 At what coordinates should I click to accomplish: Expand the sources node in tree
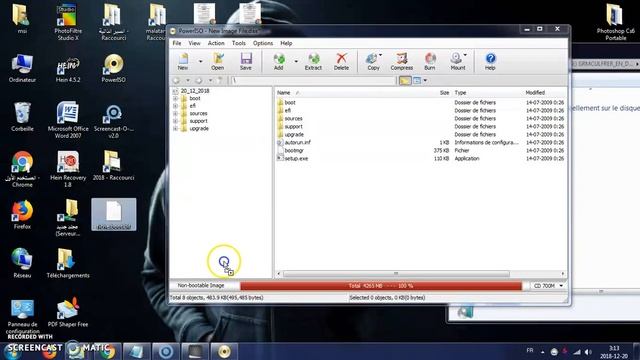(176, 113)
